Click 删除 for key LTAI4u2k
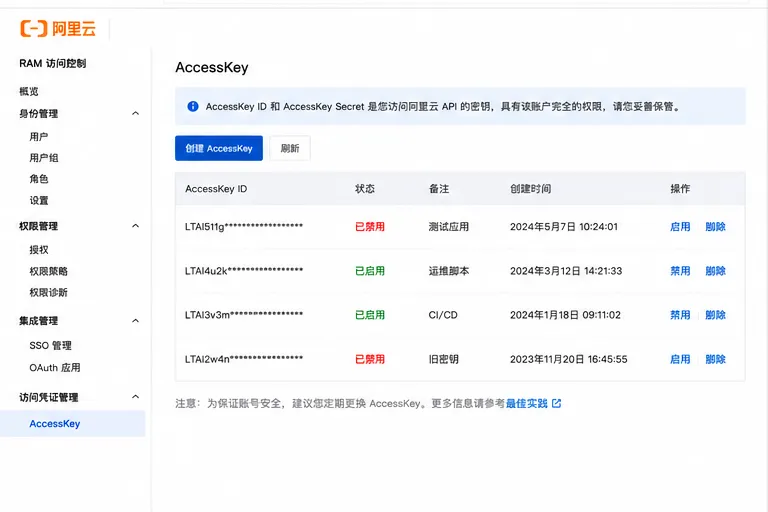The height and width of the screenshot is (512, 768). click(x=716, y=271)
